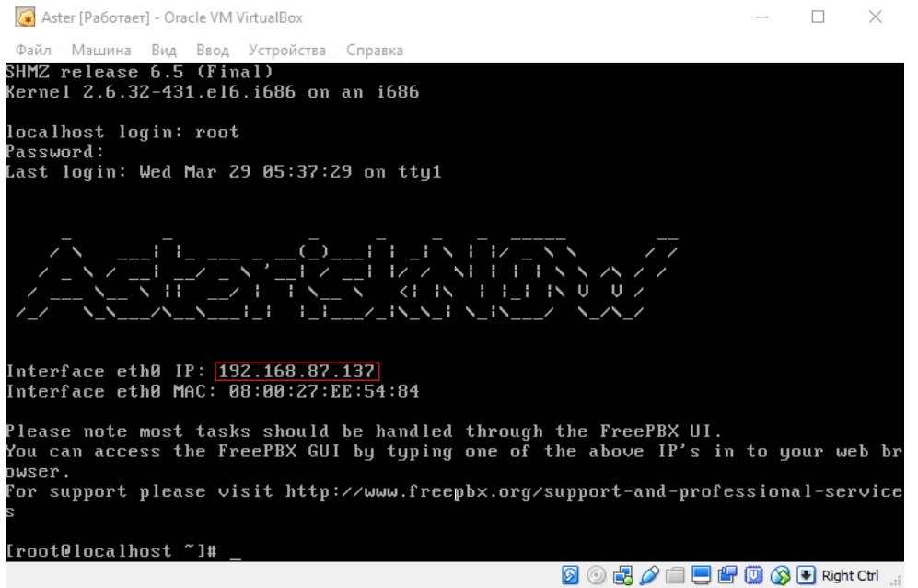This screenshot has height=588, width=918.
Task: Click the Kernel version line
Action: [x=213, y=92]
